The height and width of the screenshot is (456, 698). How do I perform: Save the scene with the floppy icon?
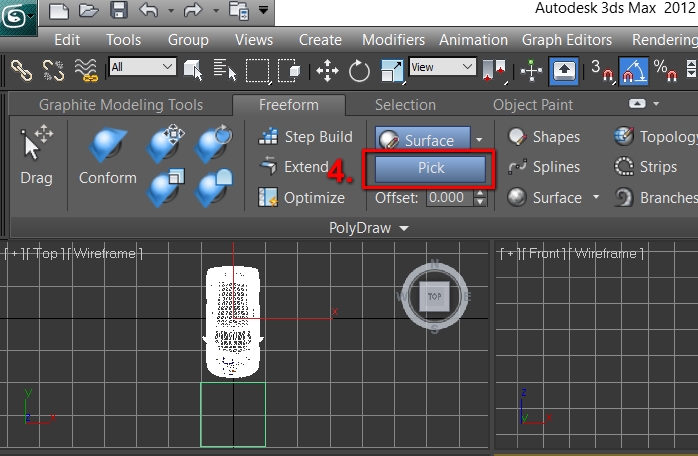[x=119, y=10]
